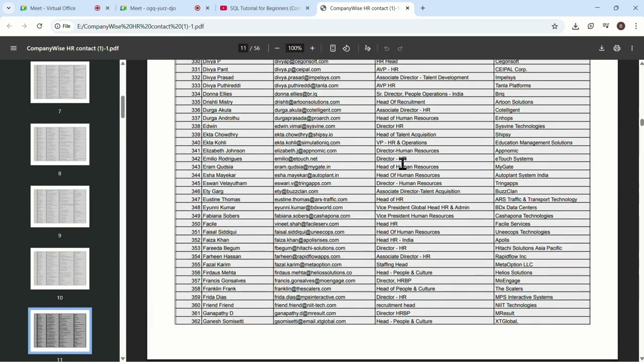Zoom in the PDF
Viewport: 644px width, 362px height.
pos(312,48)
